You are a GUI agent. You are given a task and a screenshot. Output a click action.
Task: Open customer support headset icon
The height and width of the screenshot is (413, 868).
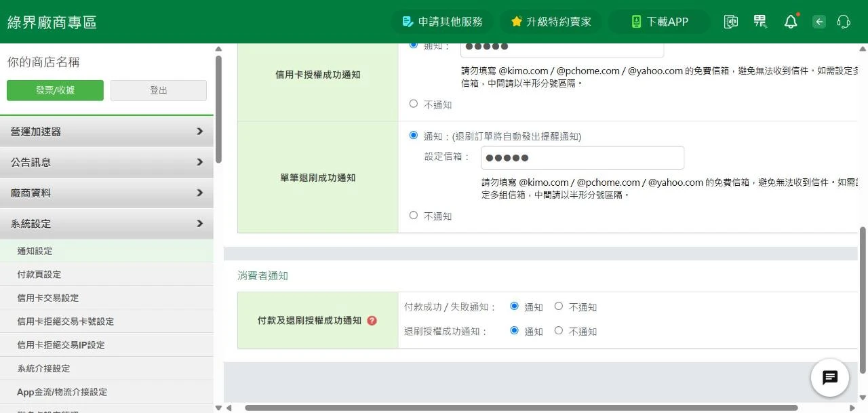point(844,22)
